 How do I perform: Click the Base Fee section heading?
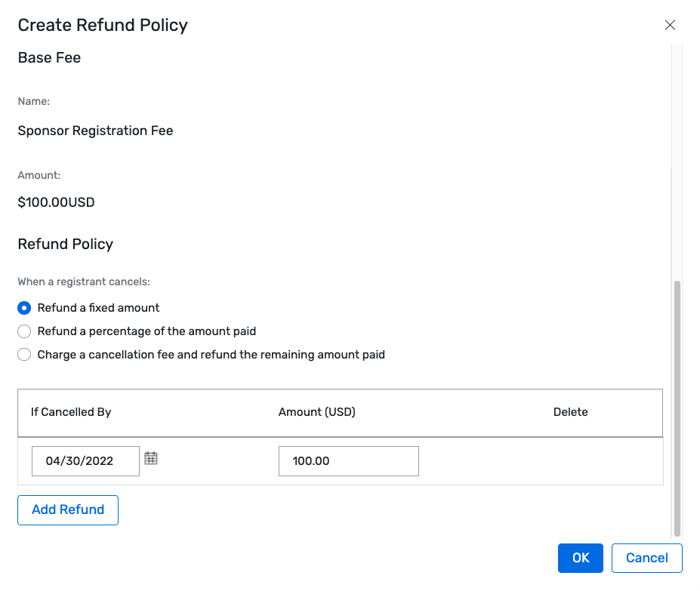pos(49,57)
